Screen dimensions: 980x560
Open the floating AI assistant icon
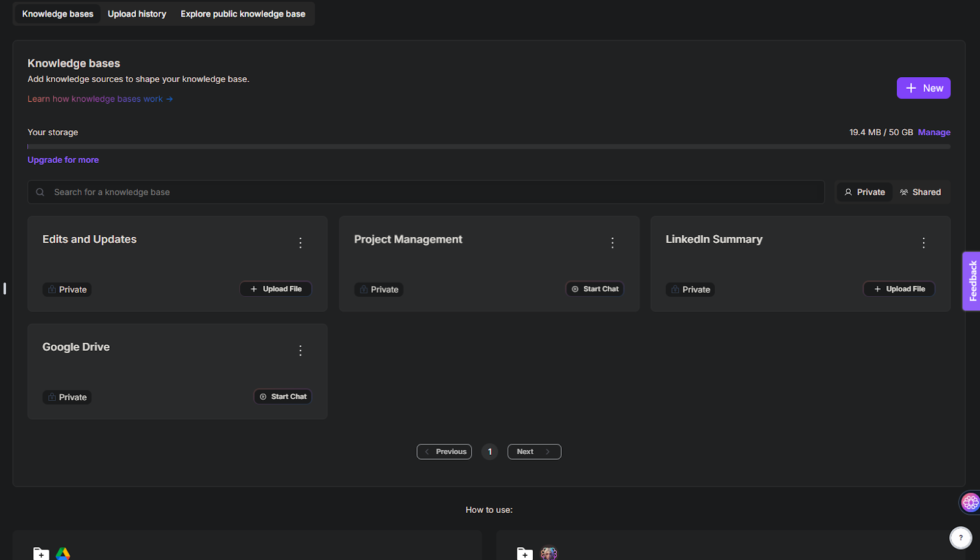(970, 502)
